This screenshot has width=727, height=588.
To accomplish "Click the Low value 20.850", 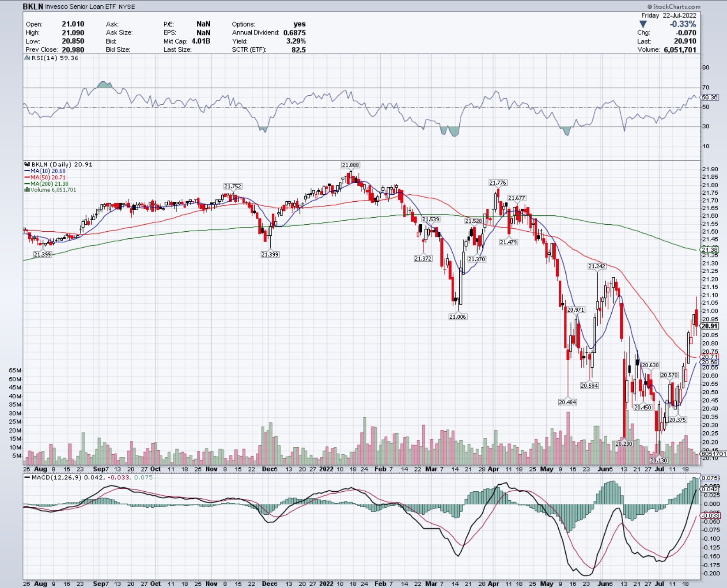I will (73, 41).
